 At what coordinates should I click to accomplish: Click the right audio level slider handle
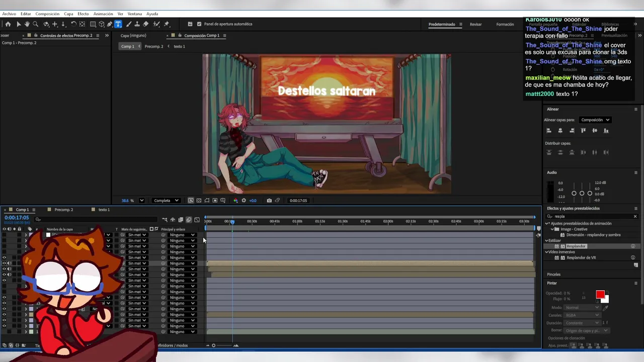(590, 194)
